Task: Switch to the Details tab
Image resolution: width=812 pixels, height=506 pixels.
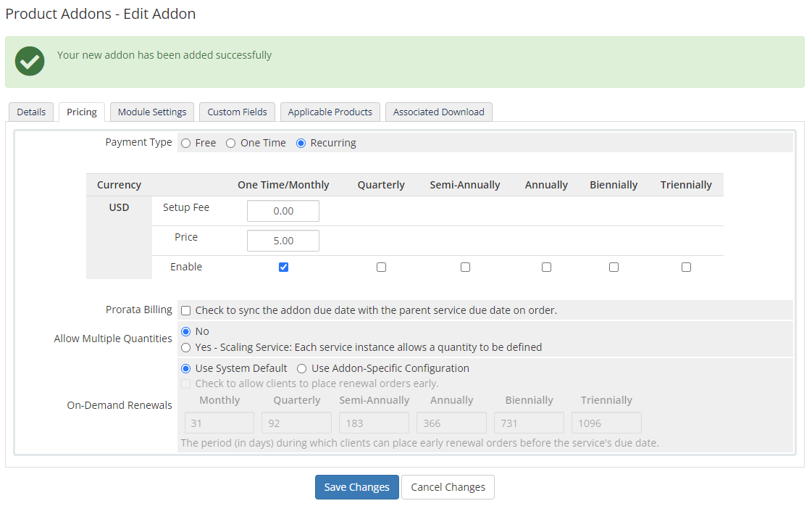Action: 31,112
